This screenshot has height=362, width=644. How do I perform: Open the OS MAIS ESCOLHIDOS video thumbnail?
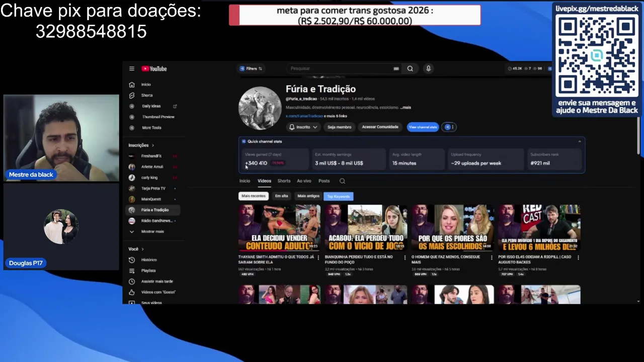(x=452, y=228)
